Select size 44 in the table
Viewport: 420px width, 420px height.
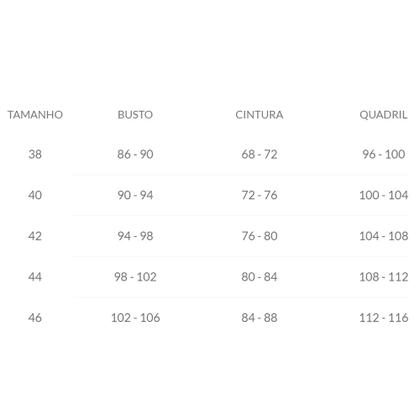(x=35, y=277)
